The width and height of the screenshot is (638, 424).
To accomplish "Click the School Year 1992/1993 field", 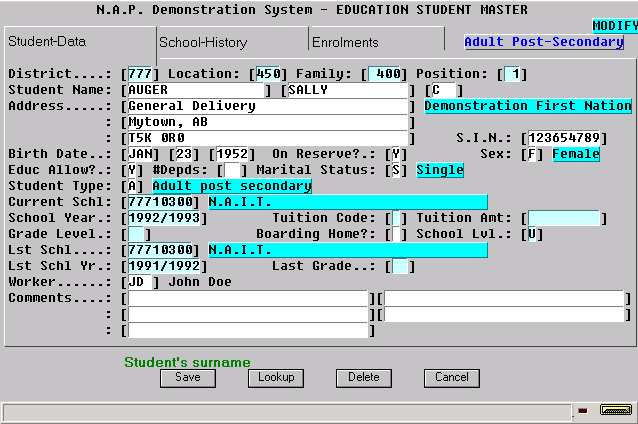I will pos(164,218).
